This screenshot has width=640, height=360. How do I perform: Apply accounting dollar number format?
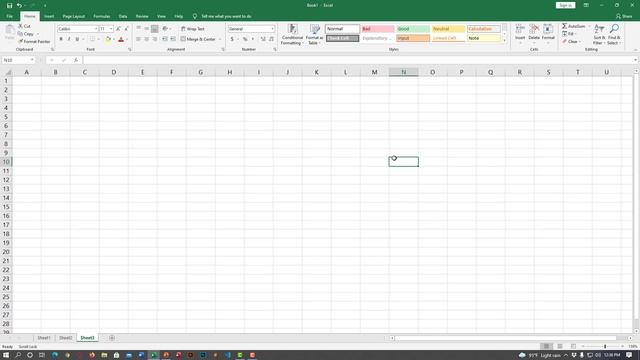click(x=232, y=39)
